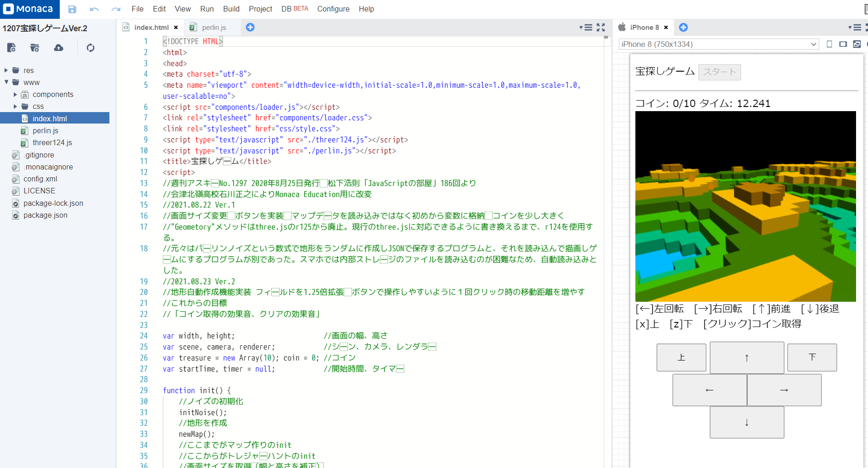
Task: Close the index.html editor tab
Action: click(176, 28)
